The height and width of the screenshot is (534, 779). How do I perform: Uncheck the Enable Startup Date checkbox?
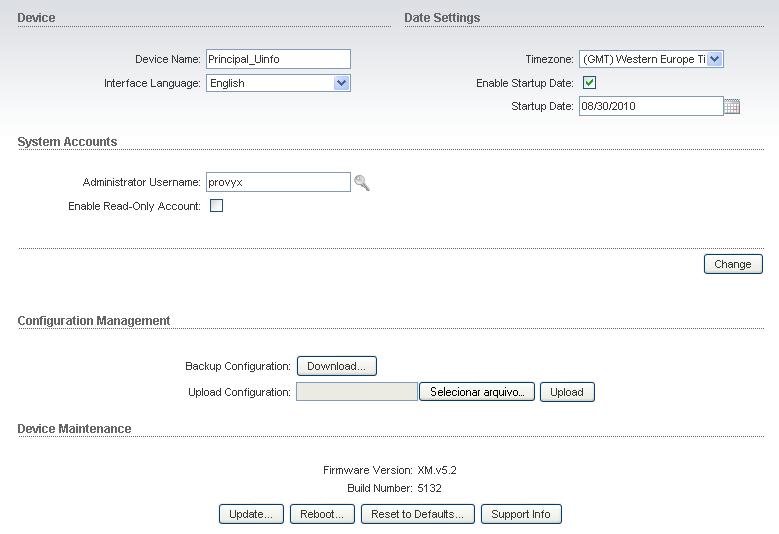pos(589,83)
